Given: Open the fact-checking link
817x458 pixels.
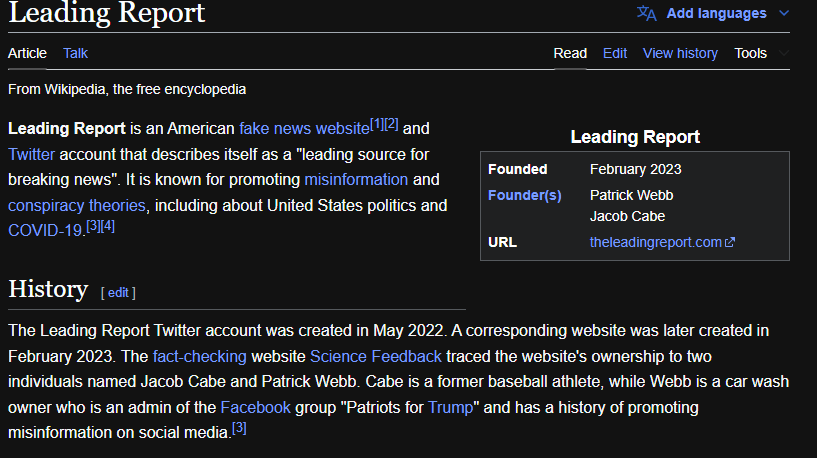Looking at the screenshot, I should [200, 356].
